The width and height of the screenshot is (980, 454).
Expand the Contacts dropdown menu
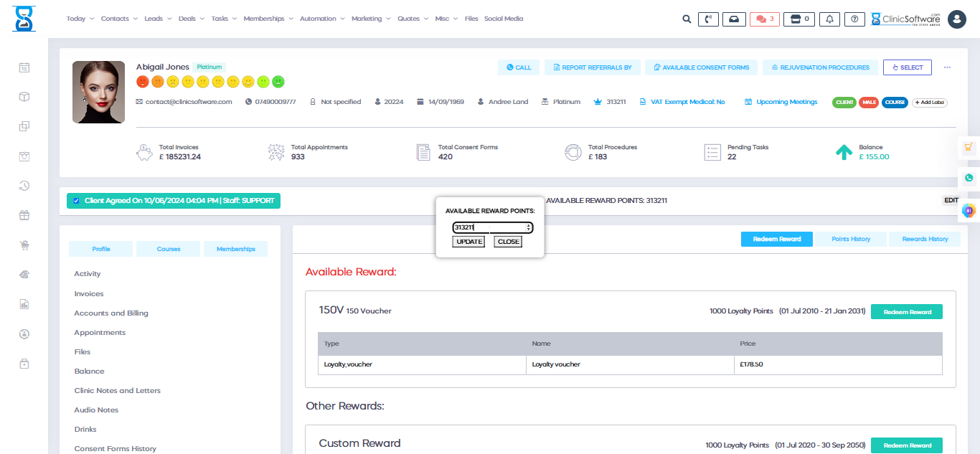[x=119, y=19]
